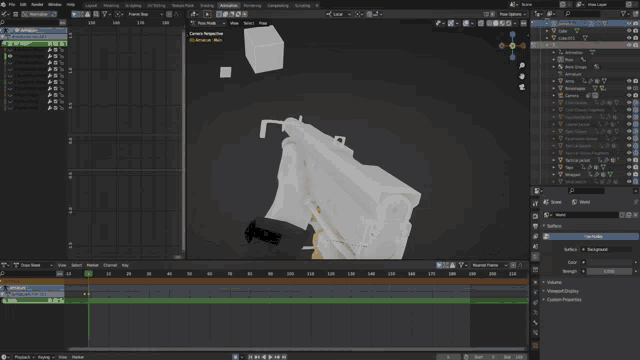Open the View Layer properties tab icon
The image size is (640, 360).
click(x=535, y=236)
